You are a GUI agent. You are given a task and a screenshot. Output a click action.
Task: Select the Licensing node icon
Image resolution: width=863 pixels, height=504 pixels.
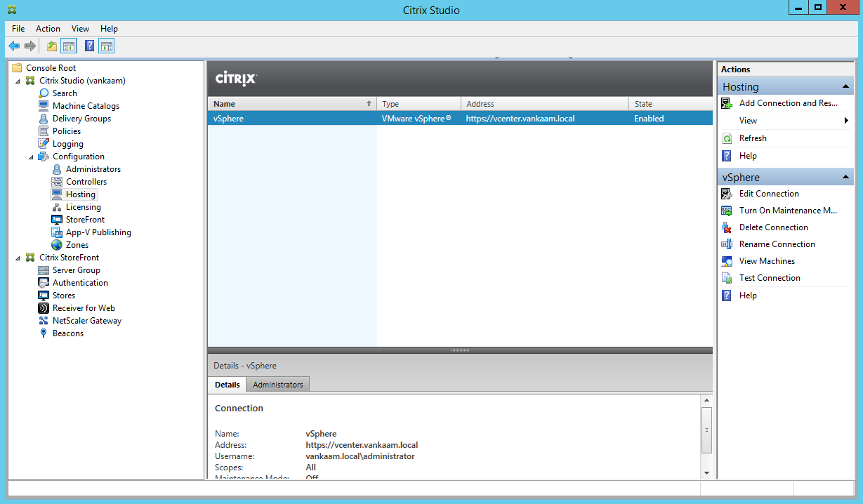tap(58, 207)
